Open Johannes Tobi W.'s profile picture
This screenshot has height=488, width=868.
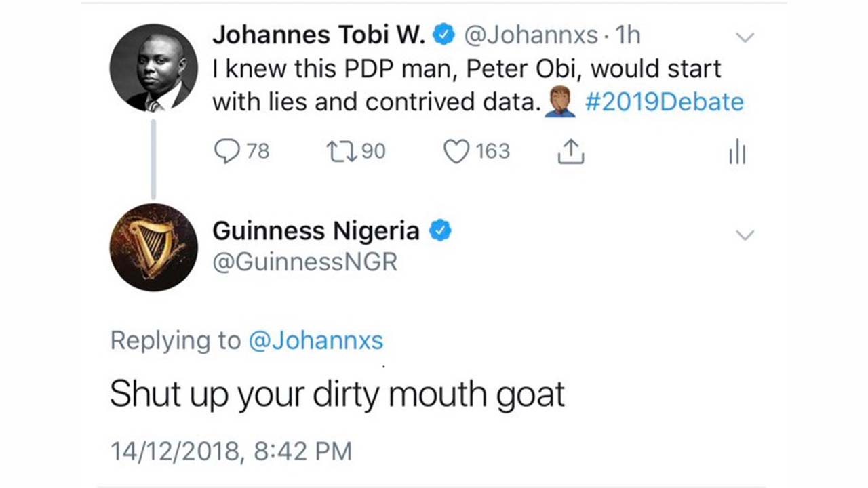153,67
